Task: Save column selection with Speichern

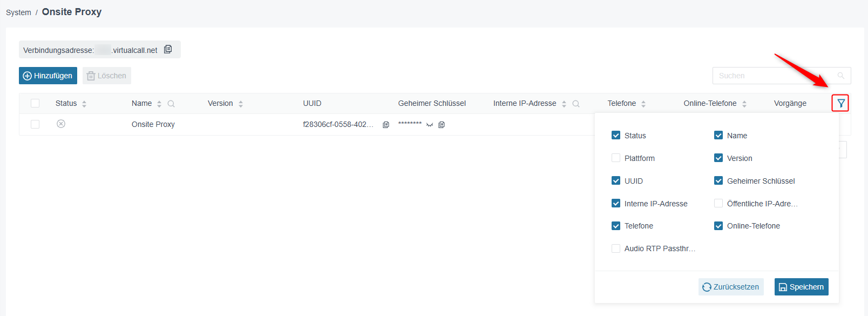Action: pos(802,287)
